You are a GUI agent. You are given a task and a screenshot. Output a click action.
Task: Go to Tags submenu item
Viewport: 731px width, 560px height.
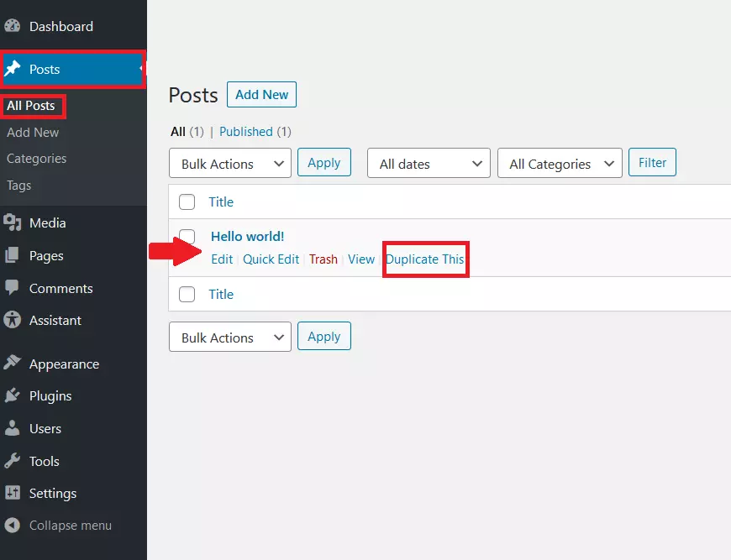18,186
